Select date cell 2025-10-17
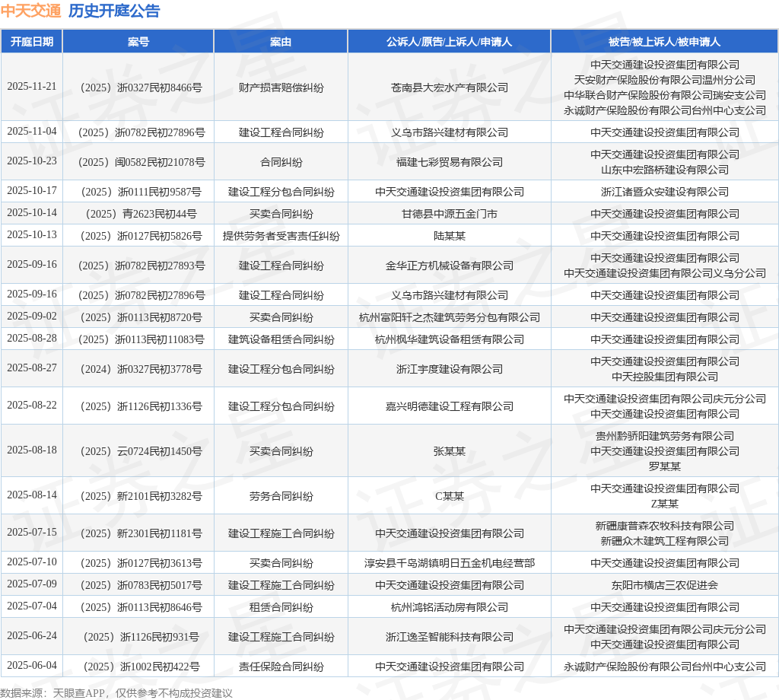Screen dimensions: 779x700 [x=32, y=191]
